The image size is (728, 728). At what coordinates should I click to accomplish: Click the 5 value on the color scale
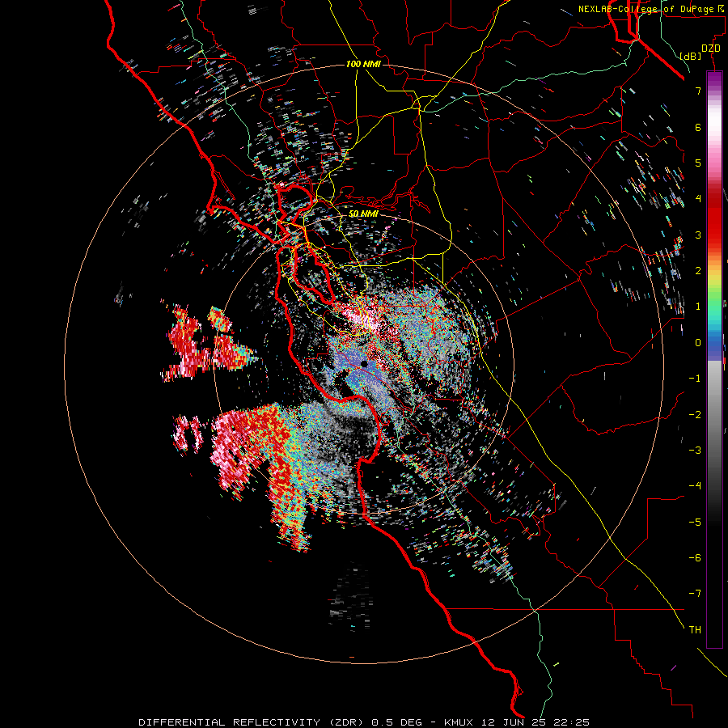coord(698,163)
